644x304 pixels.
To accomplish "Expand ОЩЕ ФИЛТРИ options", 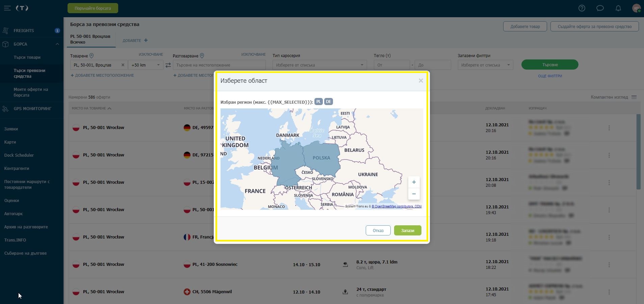I will [x=550, y=76].
